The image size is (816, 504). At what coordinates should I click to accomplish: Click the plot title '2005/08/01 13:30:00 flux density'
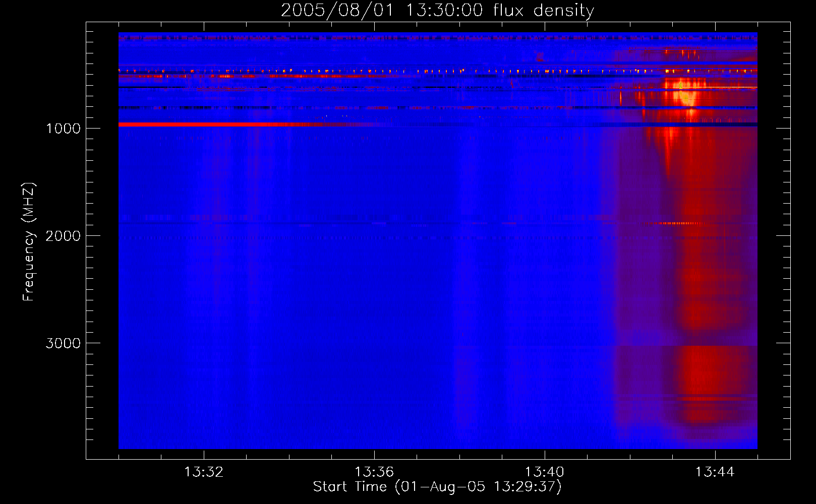coord(437,11)
